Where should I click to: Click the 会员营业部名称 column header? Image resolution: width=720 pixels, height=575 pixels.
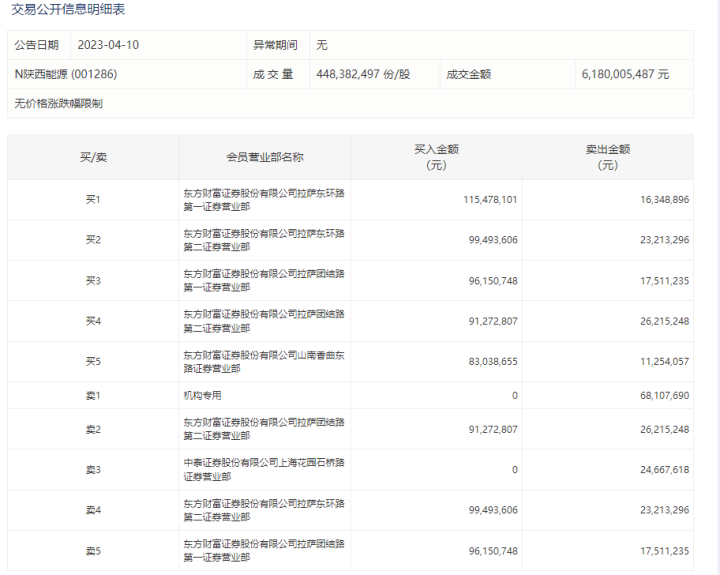[264, 157]
